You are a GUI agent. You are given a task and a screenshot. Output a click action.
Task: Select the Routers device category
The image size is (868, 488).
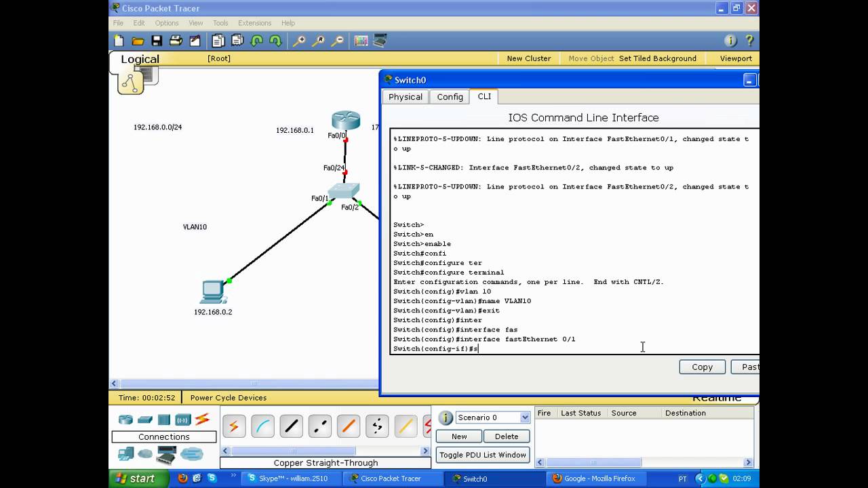point(125,420)
